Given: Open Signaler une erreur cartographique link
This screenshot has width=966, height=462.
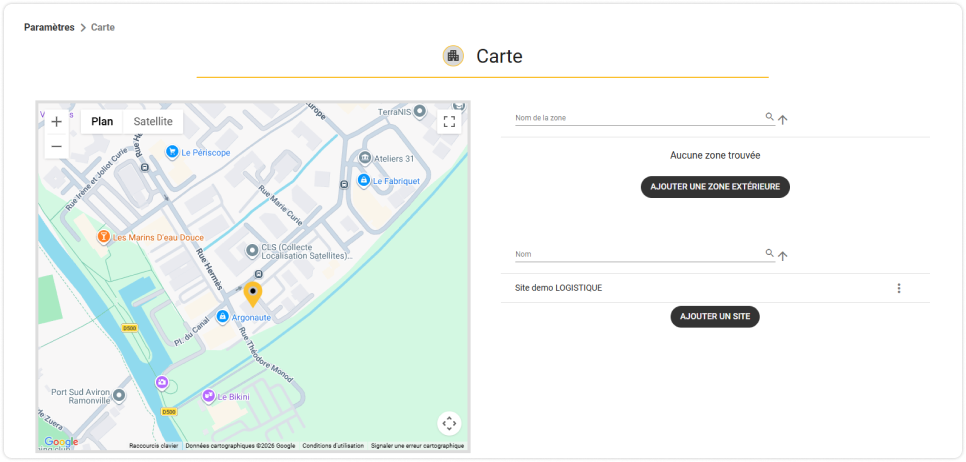Looking at the screenshot, I should tap(417, 446).
